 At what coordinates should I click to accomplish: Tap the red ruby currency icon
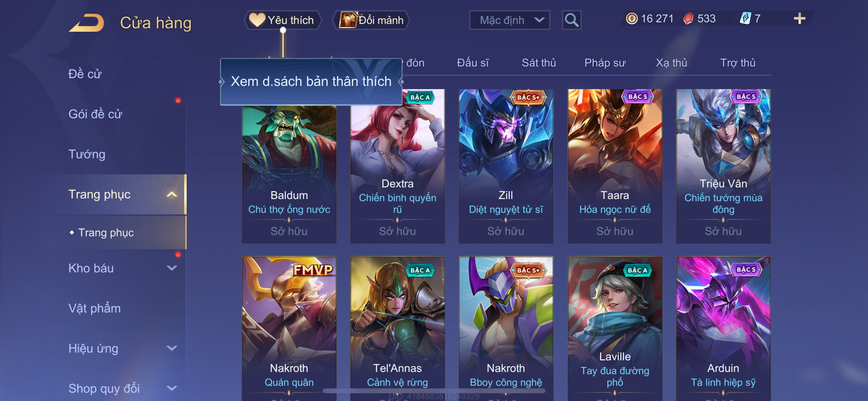click(688, 18)
